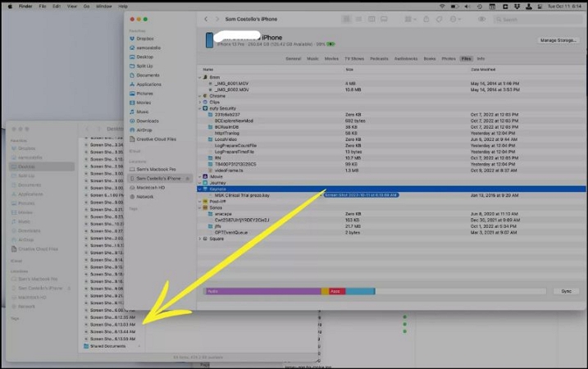Select Desktop in back window sidebar
Viewport: 588px width, 369px height.
[x=42, y=167]
